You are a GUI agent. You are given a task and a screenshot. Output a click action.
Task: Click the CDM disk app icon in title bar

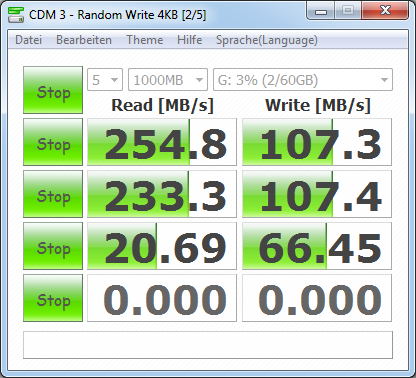click(x=16, y=15)
